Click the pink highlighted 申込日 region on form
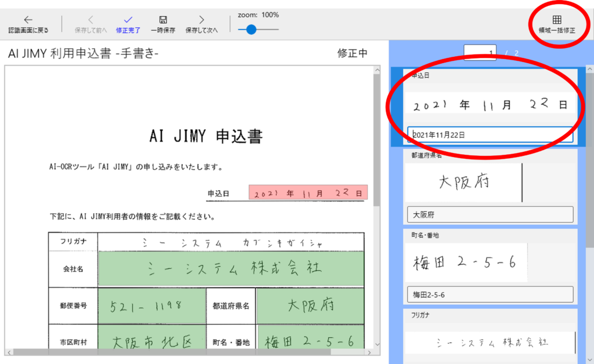This screenshot has width=594, height=364. (308, 192)
